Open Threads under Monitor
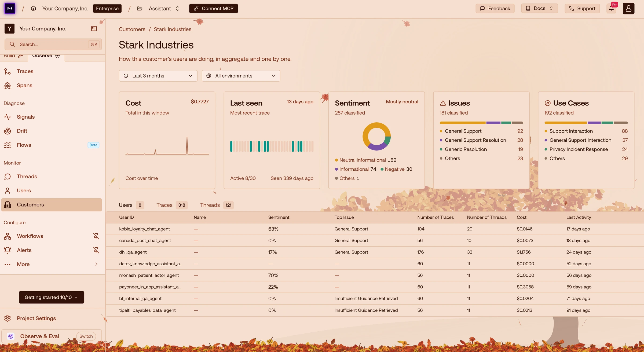The height and width of the screenshot is (352, 644). (x=52, y=176)
